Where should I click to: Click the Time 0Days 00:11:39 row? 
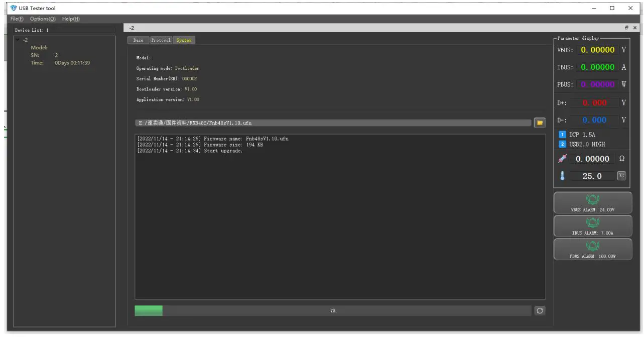tap(60, 63)
